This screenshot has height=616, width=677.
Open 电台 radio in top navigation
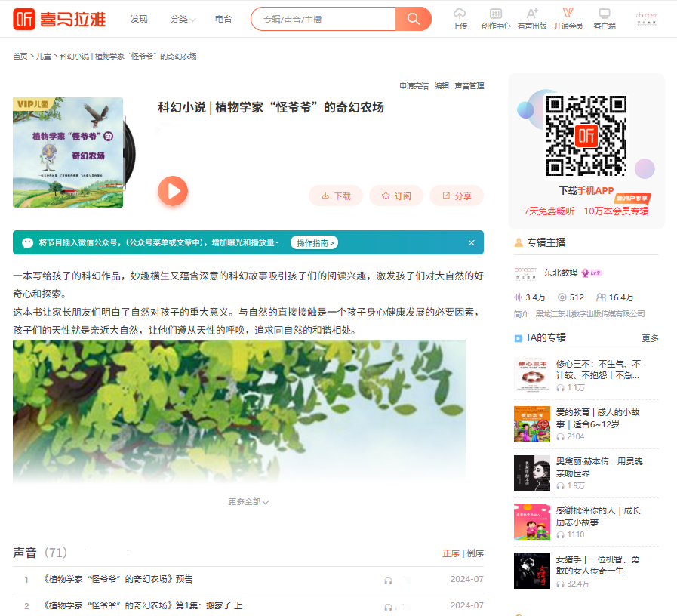pyautogui.click(x=223, y=20)
